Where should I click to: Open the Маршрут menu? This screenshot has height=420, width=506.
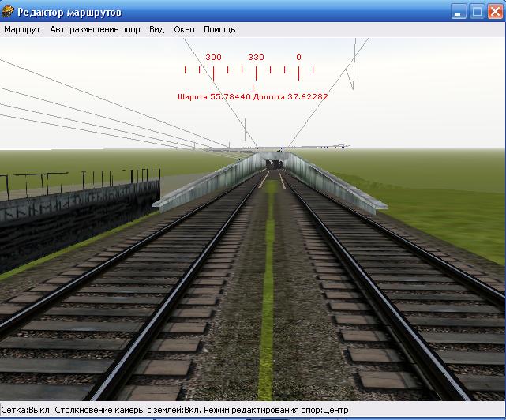click(22, 29)
